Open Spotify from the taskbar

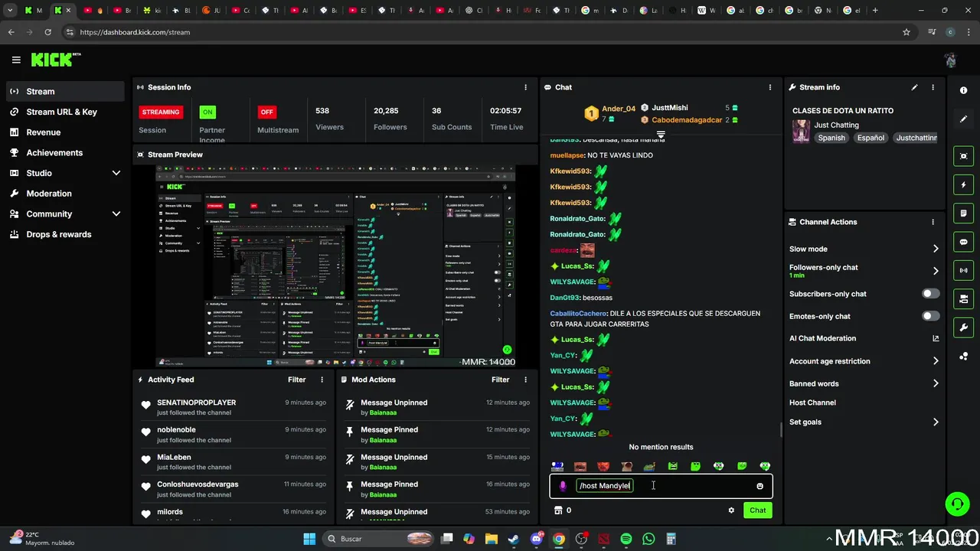point(626,539)
